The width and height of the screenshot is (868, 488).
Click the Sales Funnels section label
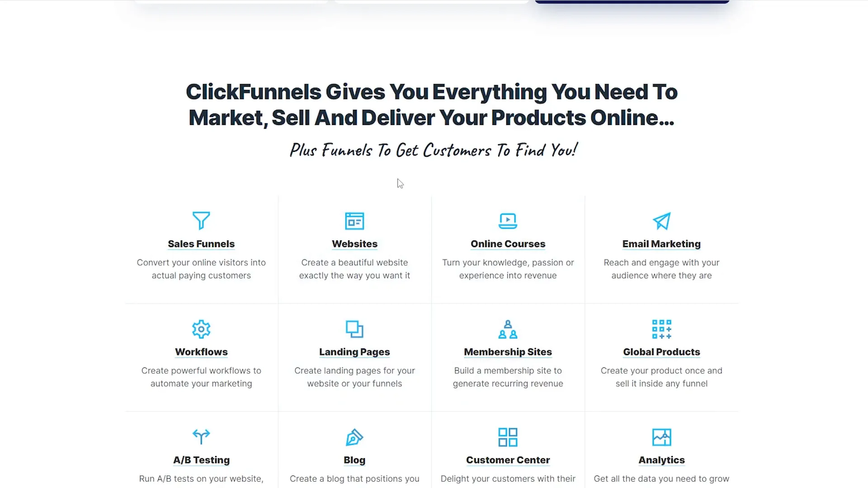[x=201, y=244]
